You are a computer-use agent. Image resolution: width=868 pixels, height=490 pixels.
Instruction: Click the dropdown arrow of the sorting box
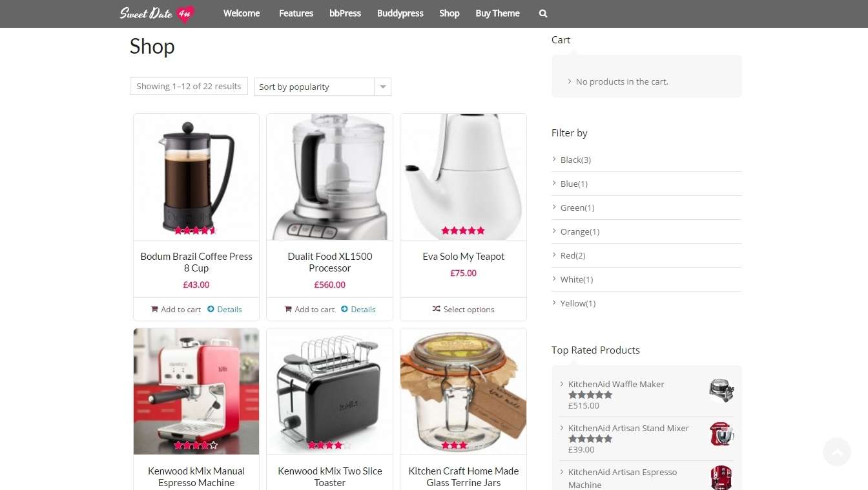tap(383, 87)
